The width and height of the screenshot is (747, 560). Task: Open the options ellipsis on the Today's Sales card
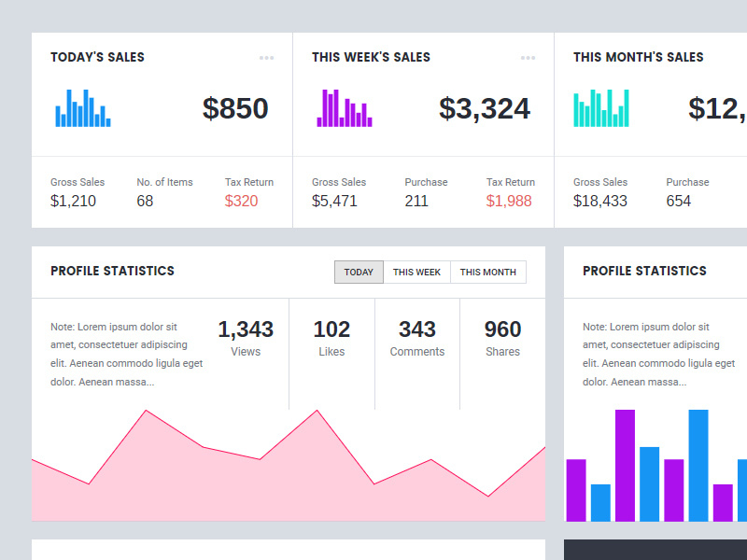(267, 57)
